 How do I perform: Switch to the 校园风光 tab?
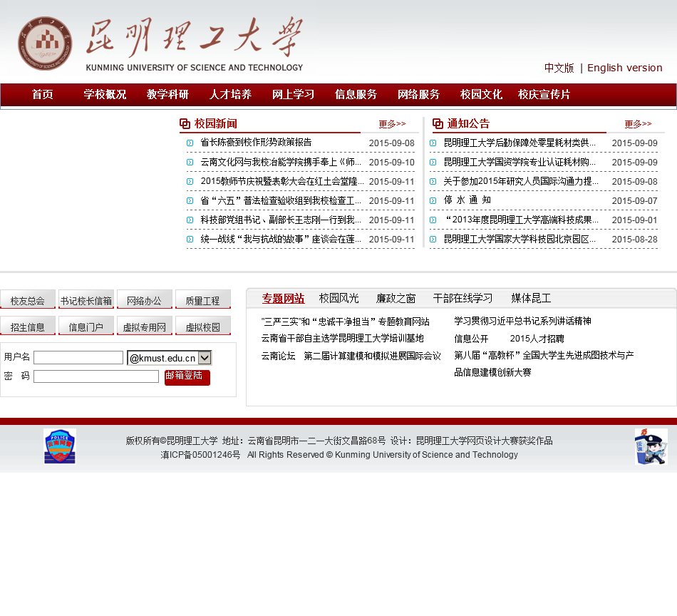(x=339, y=299)
